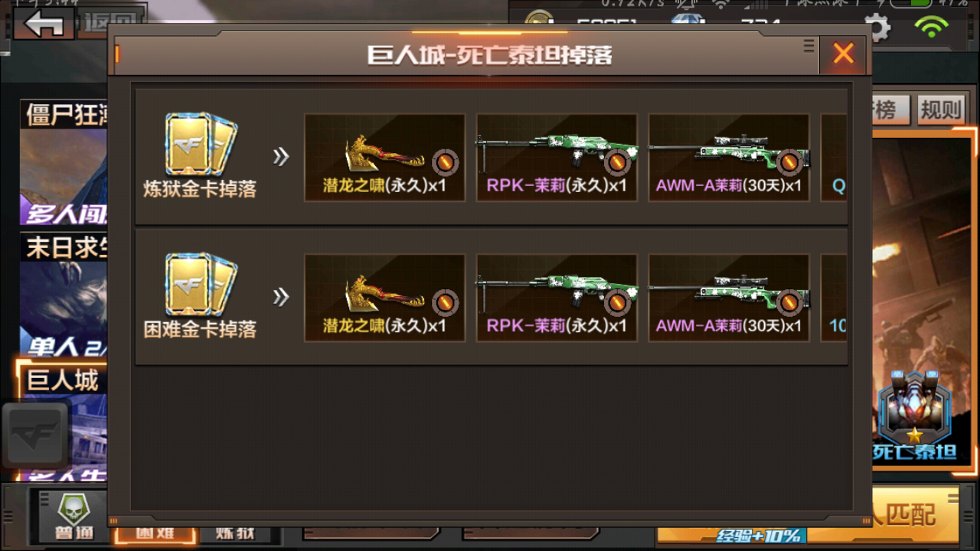Select AWM-A茉莉 in the 困难 row

(x=729, y=298)
